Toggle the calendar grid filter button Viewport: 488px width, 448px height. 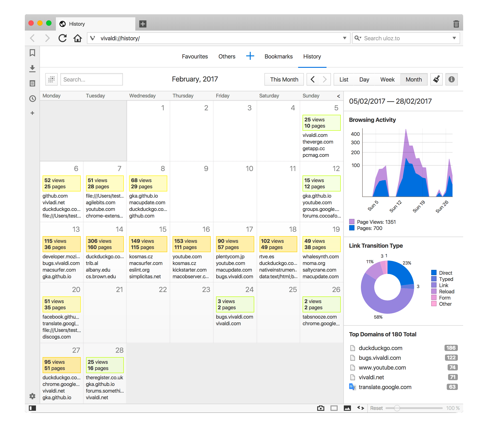51,79
